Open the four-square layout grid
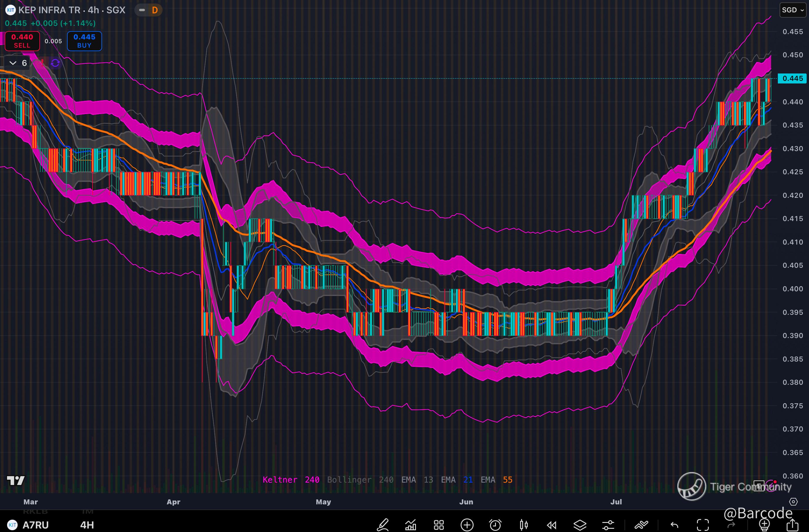Image resolution: width=809 pixels, height=532 pixels. 439,525
